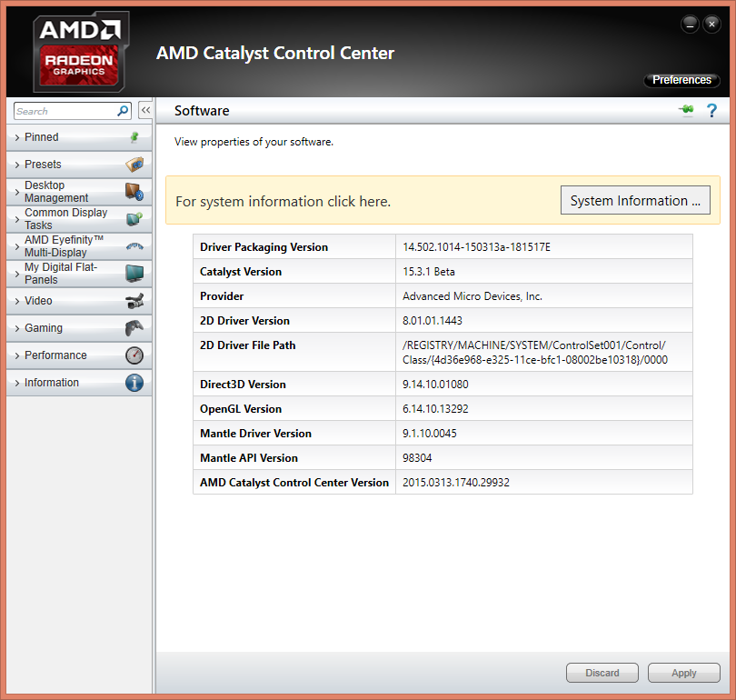Click 'Advanced Micro Devices, Inc.' provider value
This screenshot has width=736, height=700.
coord(472,296)
